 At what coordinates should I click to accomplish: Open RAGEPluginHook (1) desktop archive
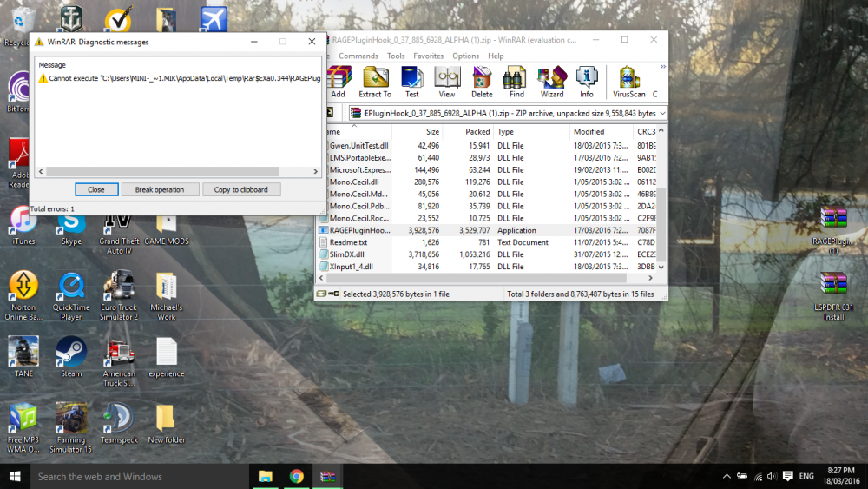(833, 230)
